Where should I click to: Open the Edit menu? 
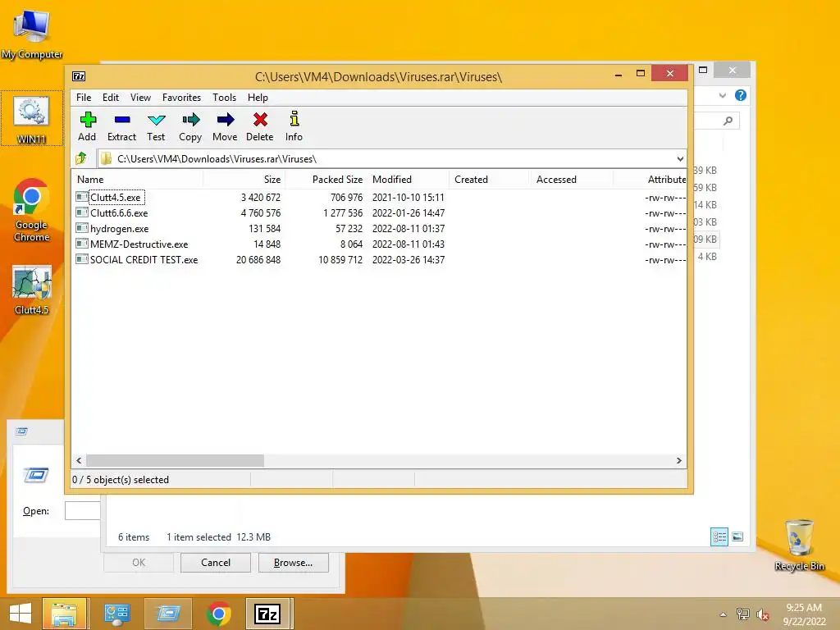[x=111, y=98]
